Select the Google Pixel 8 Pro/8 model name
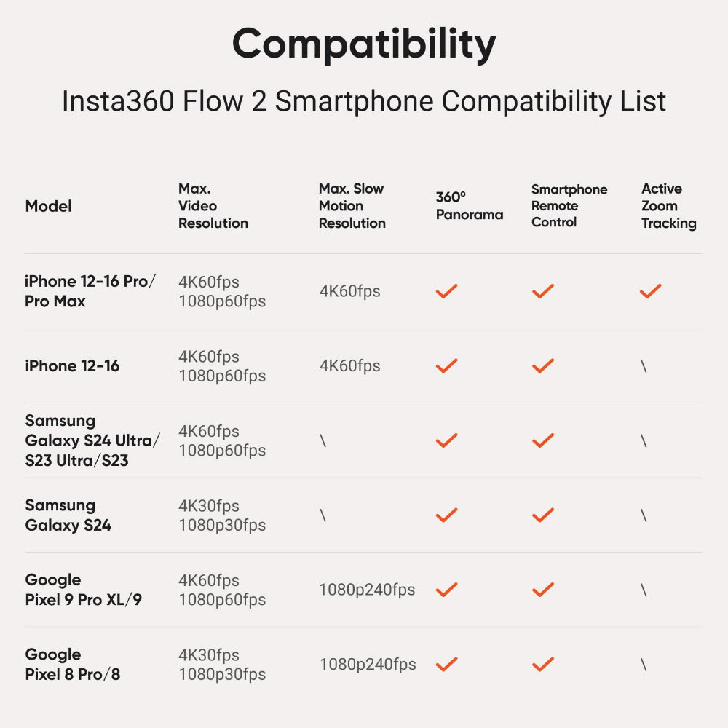This screenshot has height=728, width=728. (x=72, y=664)
